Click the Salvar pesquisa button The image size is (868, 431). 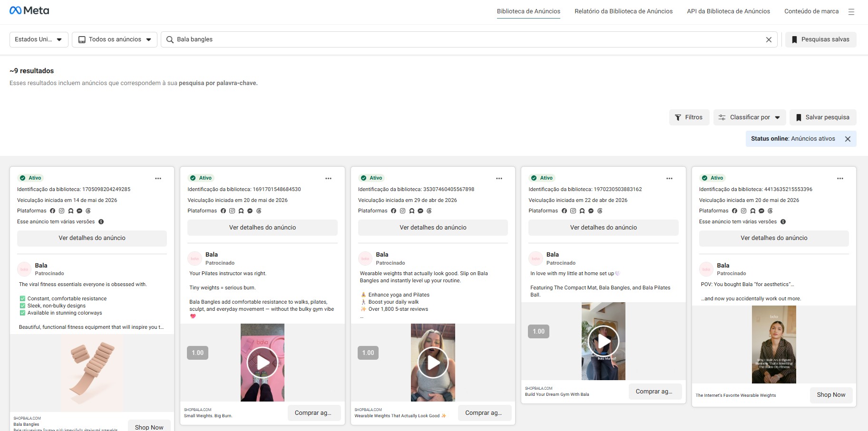point(823,117)
